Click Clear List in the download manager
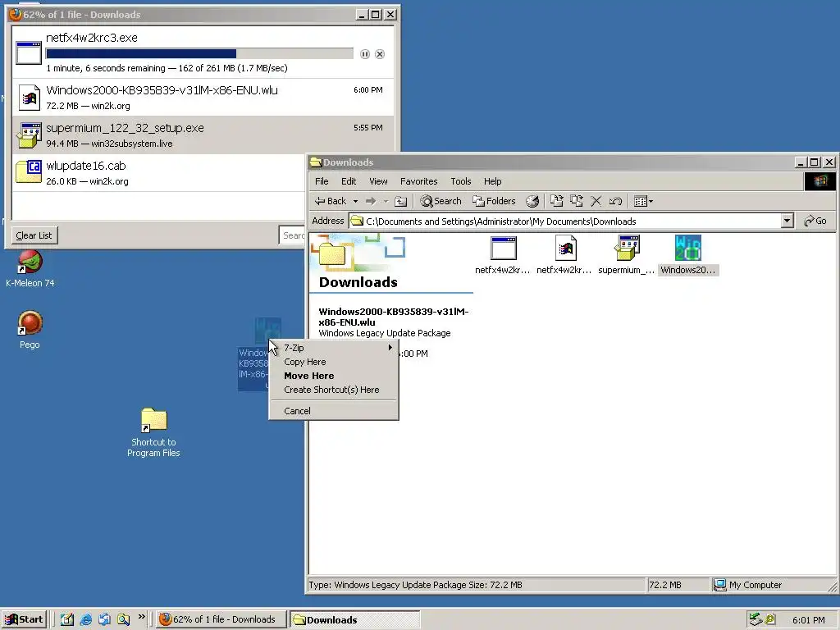The image size is (840, 630). (x=34, y=235)
